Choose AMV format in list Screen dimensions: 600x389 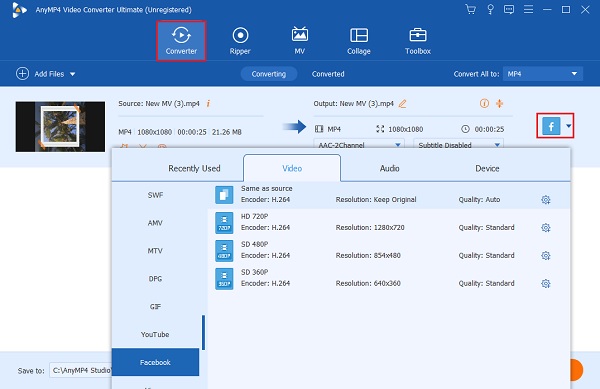tap(155, 223)
